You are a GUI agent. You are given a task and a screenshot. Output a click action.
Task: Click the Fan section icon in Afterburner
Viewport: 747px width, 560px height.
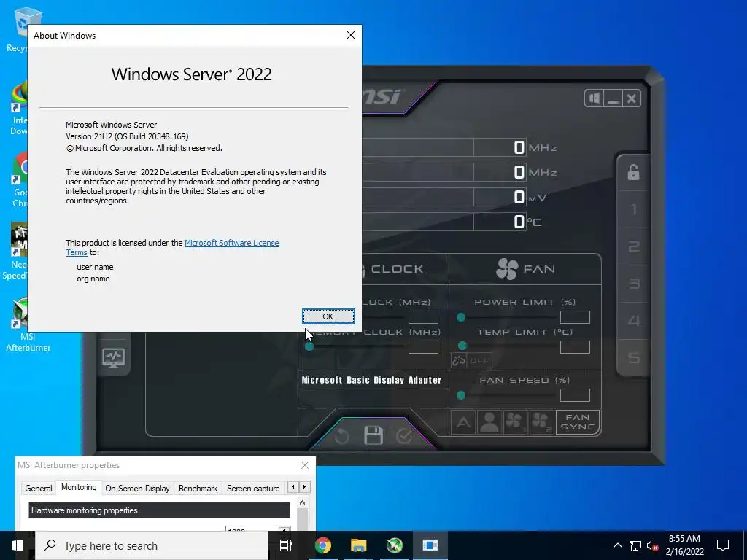click(x=507, y=269)
